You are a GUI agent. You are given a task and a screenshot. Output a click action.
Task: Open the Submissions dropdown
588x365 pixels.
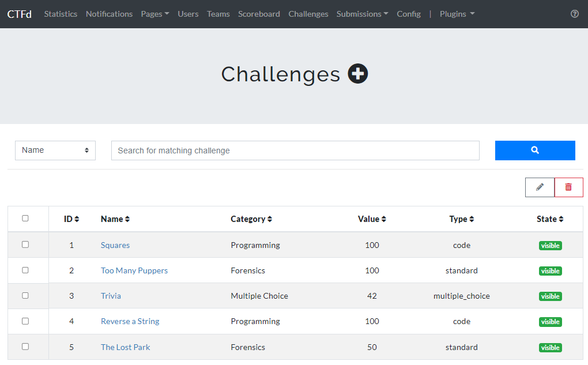pos(362,14)
